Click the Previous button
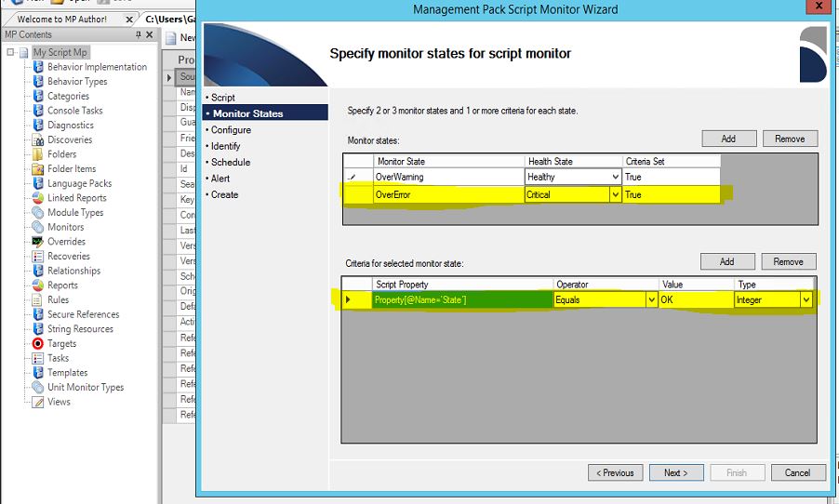 (616, 473)
